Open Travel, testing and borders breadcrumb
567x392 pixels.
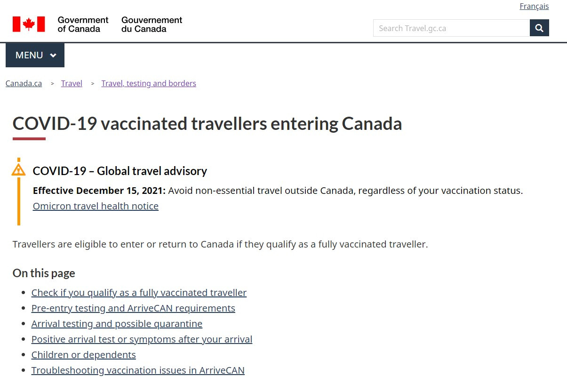pos(149,83)
